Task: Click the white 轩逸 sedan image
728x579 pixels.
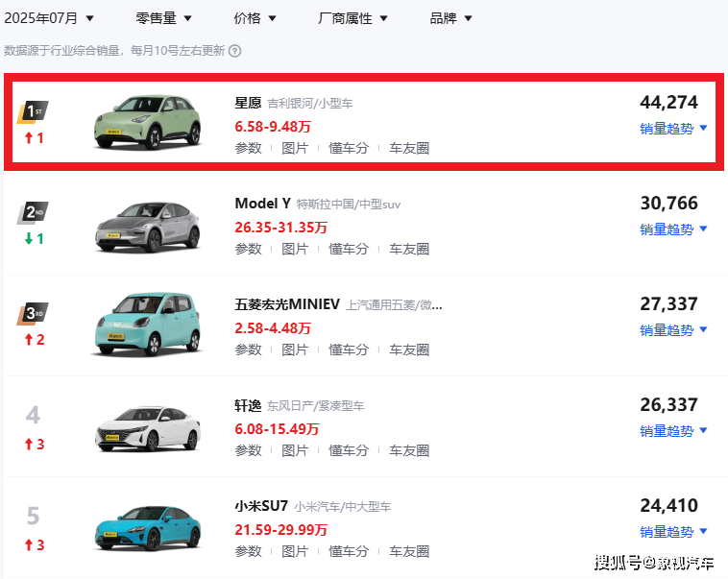Action: click(x=148, y=427)
